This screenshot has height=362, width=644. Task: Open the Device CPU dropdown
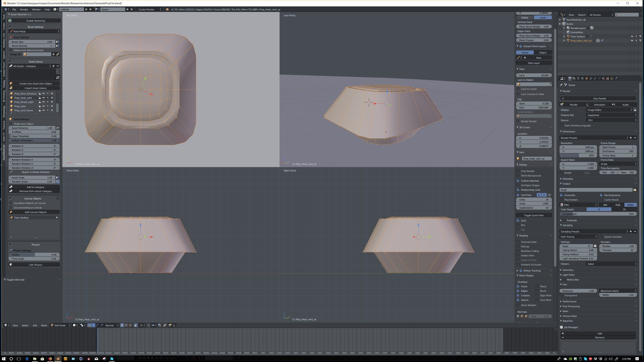(611, 120)
